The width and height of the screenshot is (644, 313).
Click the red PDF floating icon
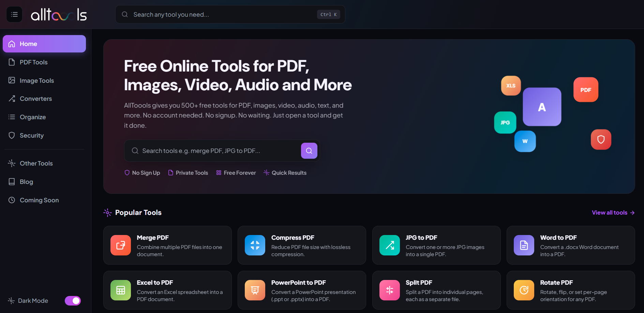pos(586,90)
